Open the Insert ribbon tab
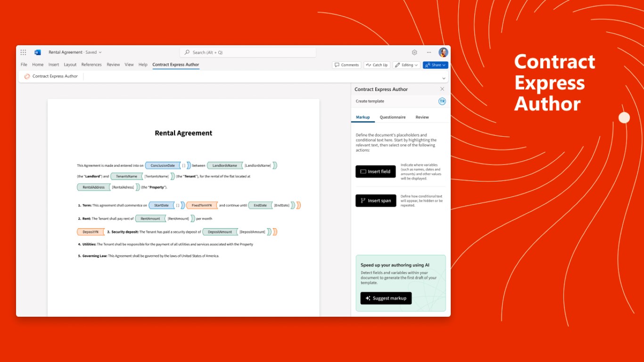The image size is (644, 362). click(x=54, y=65)
